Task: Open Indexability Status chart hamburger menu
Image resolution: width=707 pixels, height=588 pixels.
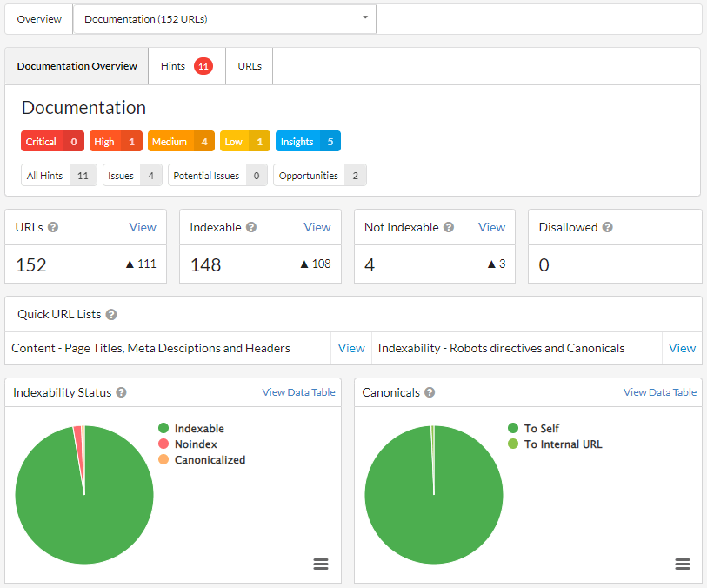Action: pos(321,564)
